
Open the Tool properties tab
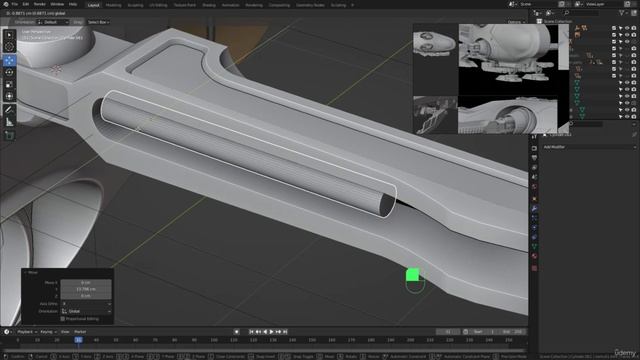click(534, 138)
